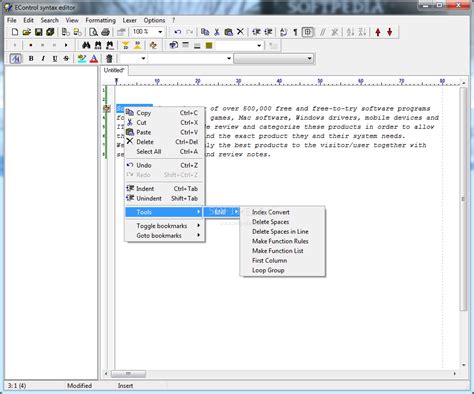Undo the last action from the toolbar
Screen dimensions: 474x394
[x=178, y=32]
